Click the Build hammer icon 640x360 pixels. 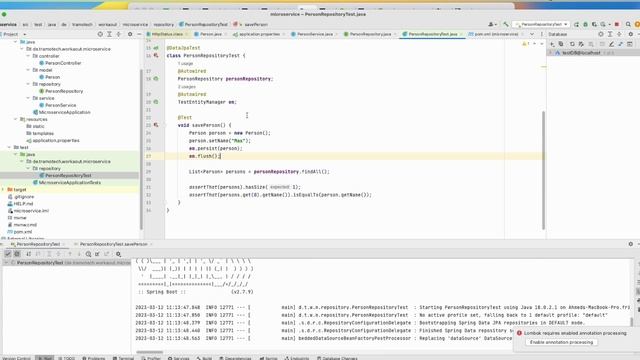506,24
